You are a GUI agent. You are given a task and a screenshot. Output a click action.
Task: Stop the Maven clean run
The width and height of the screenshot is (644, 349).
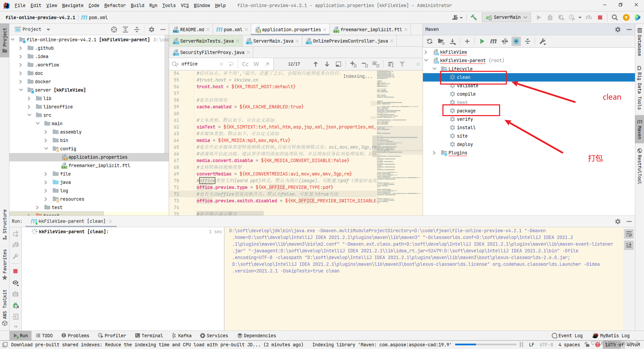click(x=15, y=271)
